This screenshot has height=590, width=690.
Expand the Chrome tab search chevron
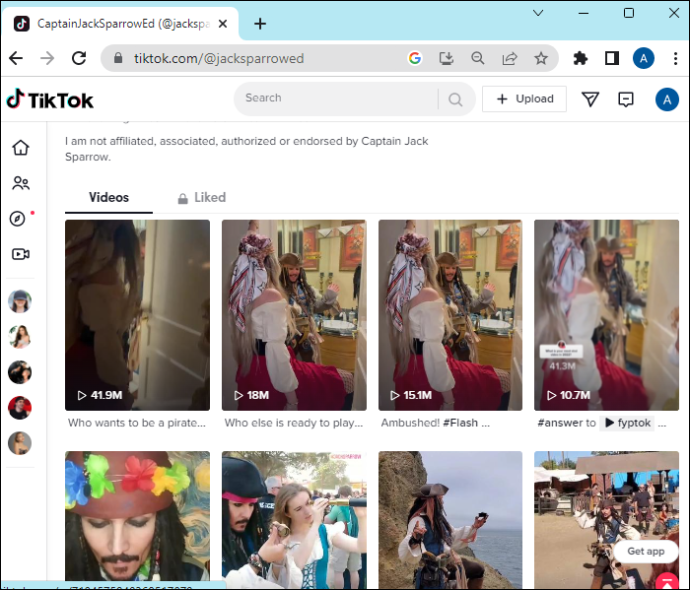539,13
